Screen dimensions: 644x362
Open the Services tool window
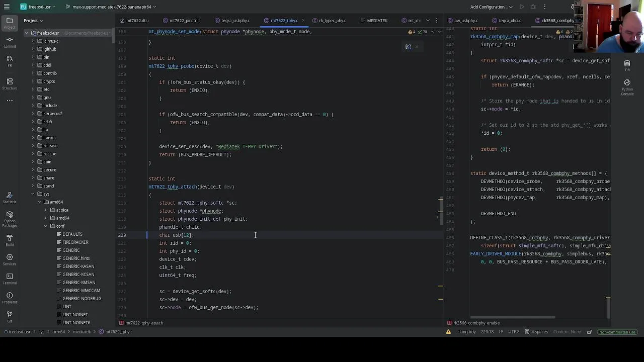click(x=10, y=259)
